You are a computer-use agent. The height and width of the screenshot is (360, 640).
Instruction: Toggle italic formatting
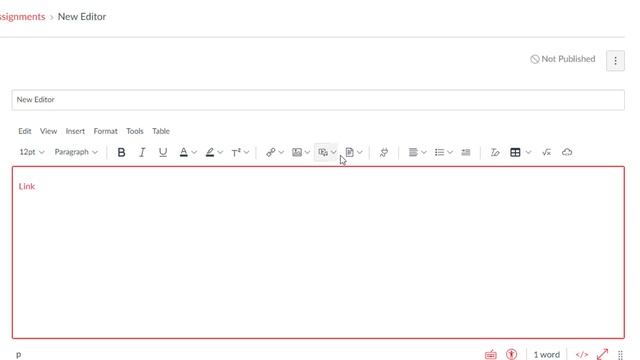tap(142, 152)
